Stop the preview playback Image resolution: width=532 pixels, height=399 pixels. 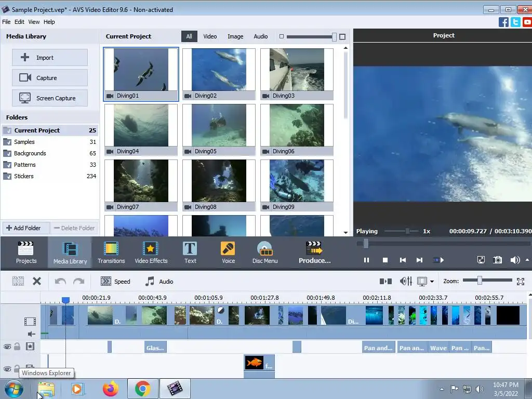point(385,260)
